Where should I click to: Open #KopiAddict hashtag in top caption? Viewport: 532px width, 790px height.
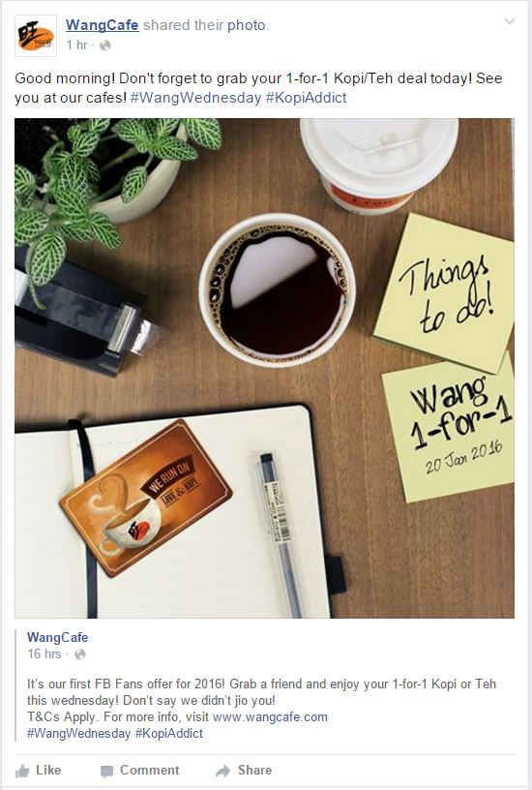tap(306, 98)
